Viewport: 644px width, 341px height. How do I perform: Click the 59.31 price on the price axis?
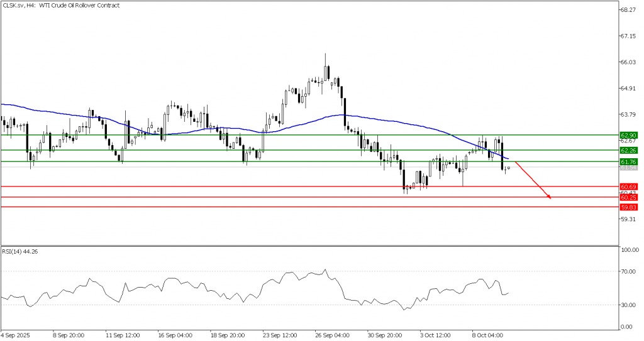click(x=629, y=219)
